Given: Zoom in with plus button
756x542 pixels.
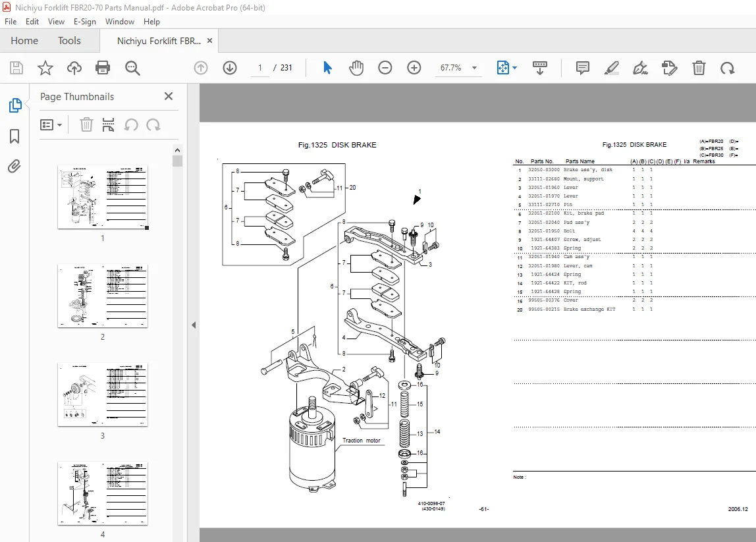Looking at the screenshot, I should click(414, 68).
